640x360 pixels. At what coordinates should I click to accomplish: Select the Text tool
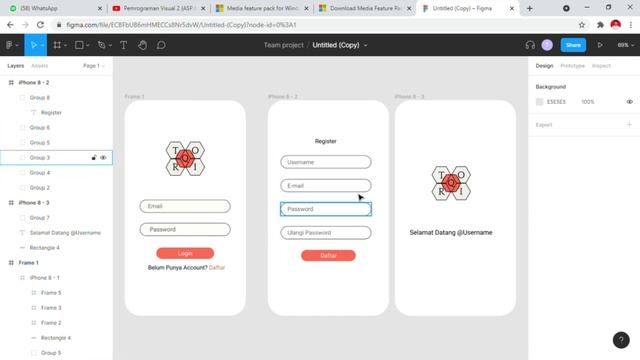[x=123, y=45]
